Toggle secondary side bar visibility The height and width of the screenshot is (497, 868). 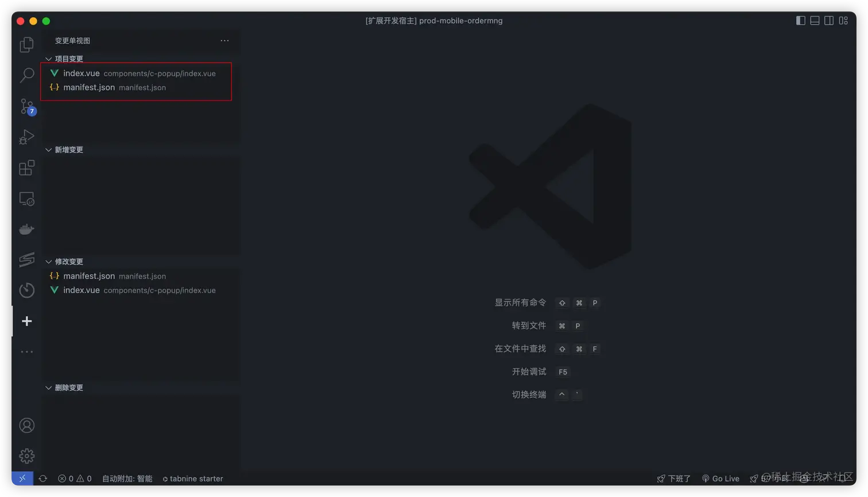click(829, 21)
